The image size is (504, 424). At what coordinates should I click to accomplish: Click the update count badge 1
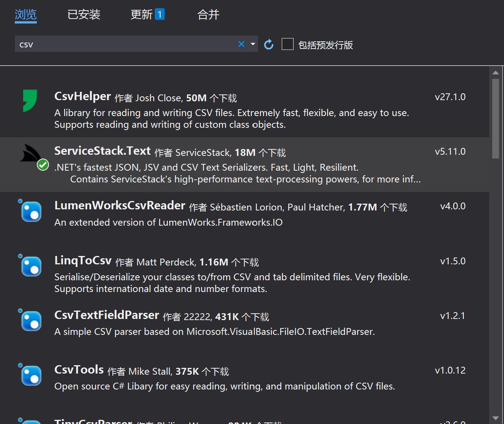(160, 14)
